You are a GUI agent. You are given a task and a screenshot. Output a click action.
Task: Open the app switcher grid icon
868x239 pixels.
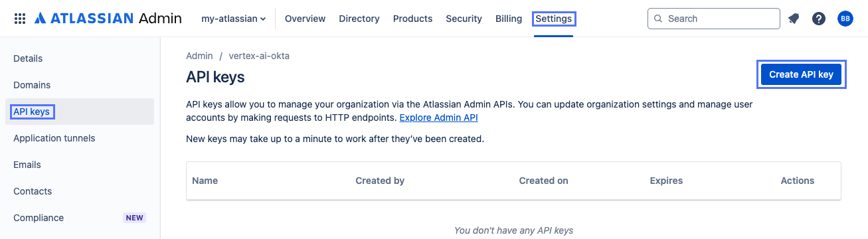click(x=20, y=19)
